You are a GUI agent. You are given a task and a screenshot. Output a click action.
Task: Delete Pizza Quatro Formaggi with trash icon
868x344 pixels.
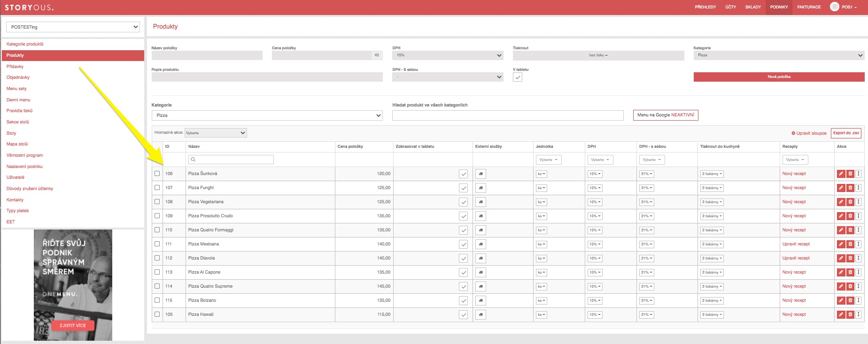(850, 230)
